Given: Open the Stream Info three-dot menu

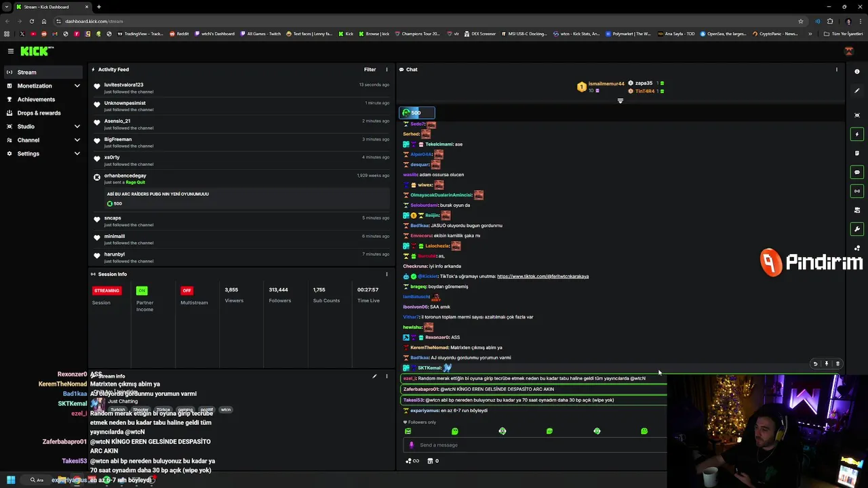Looking at the screenshot, I should (387, 376).
